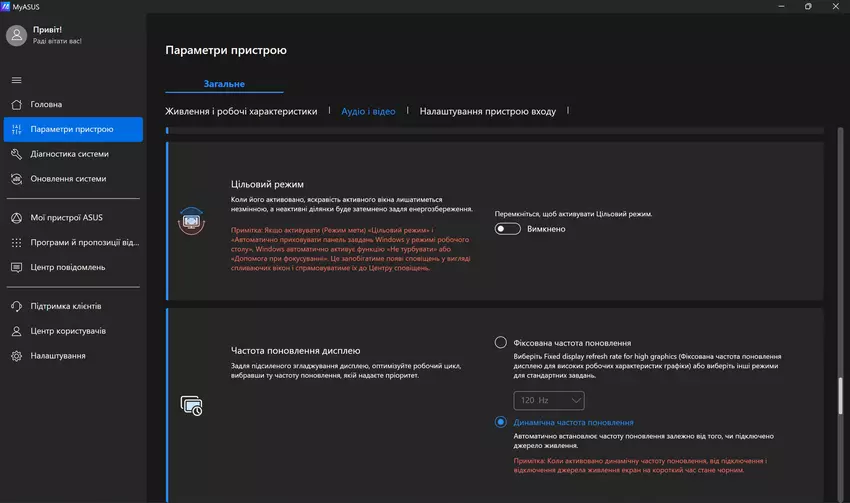Select Динамічна частота поновлення radio button
The image size is (850, 503).
(x=501, y=423)
